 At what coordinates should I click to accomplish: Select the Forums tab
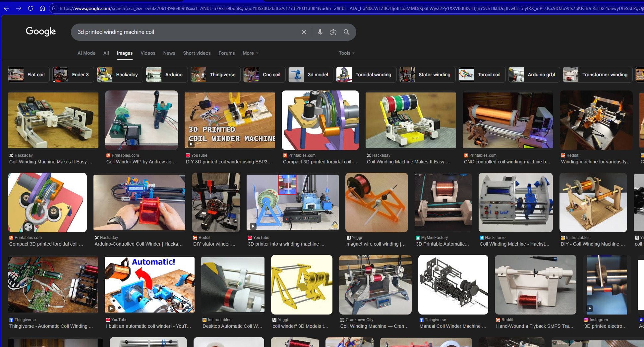[x=226, y=53]
